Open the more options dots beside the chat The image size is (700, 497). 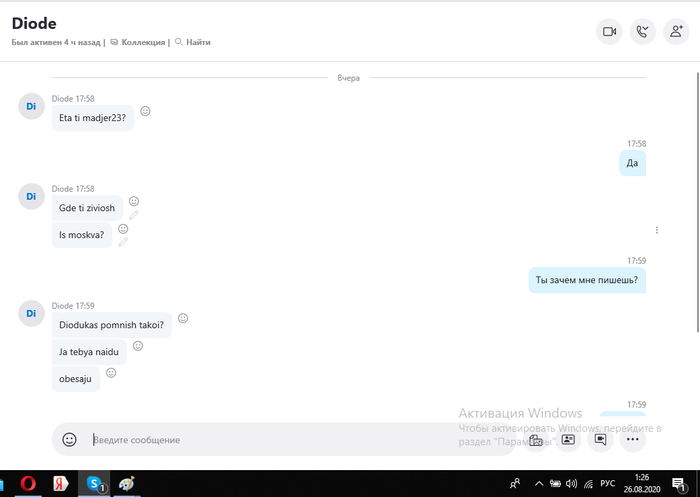657,230
